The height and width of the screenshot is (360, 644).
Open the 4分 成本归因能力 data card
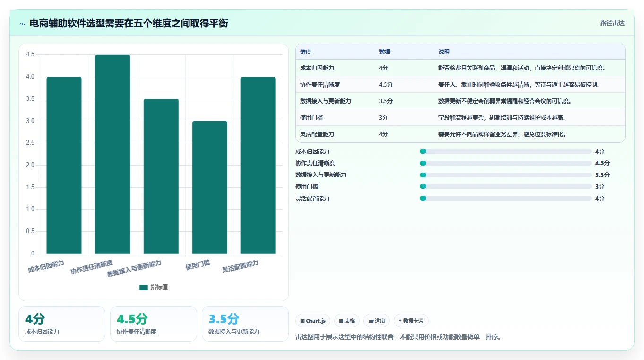coord(62,324)
